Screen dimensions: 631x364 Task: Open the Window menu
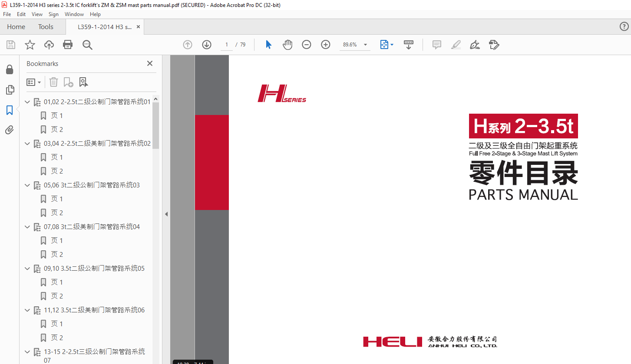(x=74, y=14)
